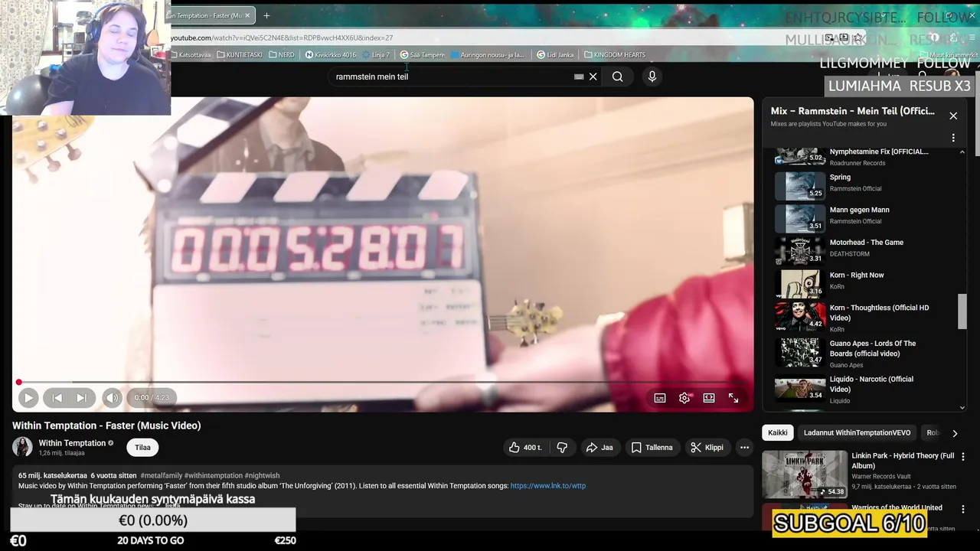Close the Within Temptation - Faster tab
Screen dimensions: 980x551
point(248,15)
